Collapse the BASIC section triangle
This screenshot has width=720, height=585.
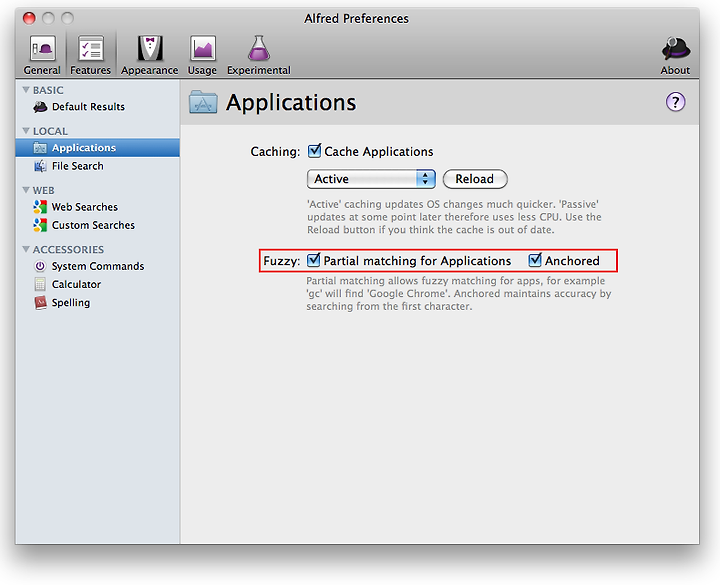tap(26, 90)
